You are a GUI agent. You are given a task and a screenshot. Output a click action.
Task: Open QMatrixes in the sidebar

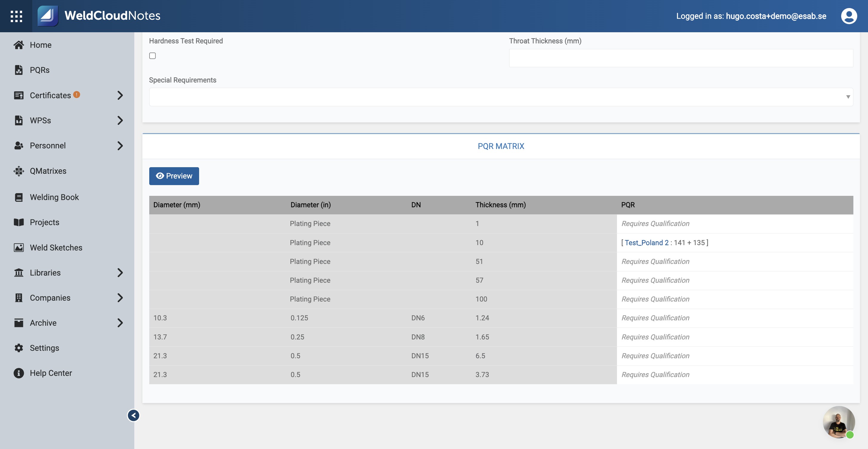(48, 171)
